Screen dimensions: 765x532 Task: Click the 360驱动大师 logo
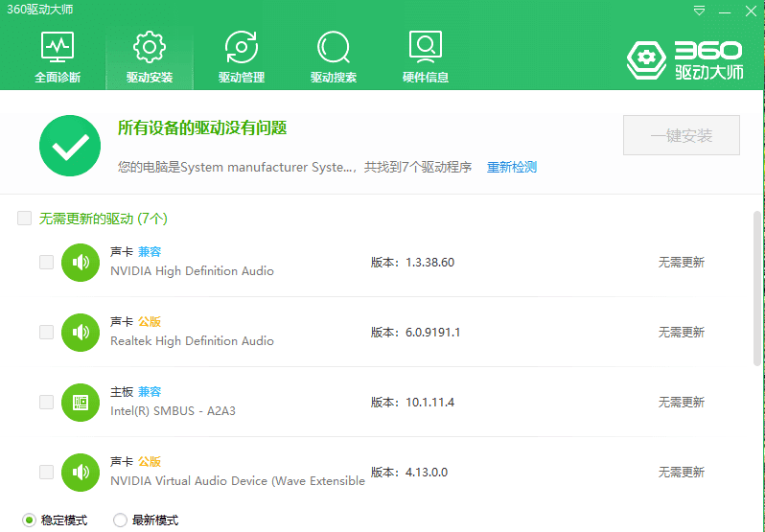[685, 60]
